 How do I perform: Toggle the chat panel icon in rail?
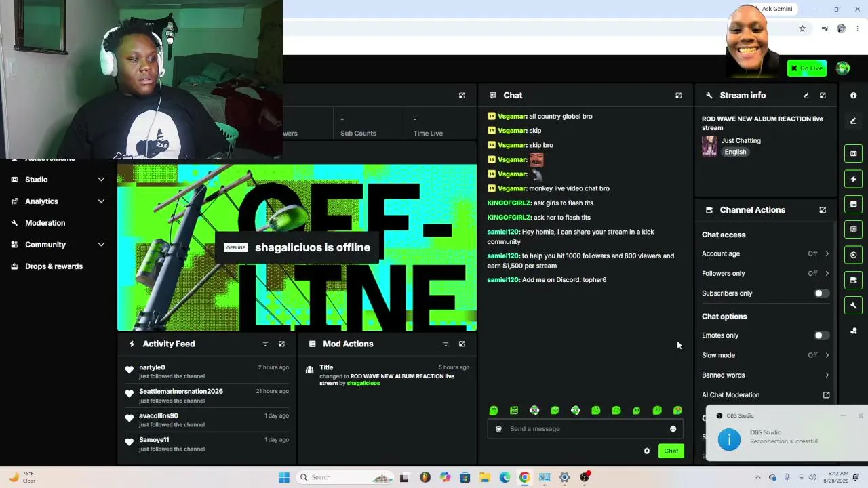853,229
